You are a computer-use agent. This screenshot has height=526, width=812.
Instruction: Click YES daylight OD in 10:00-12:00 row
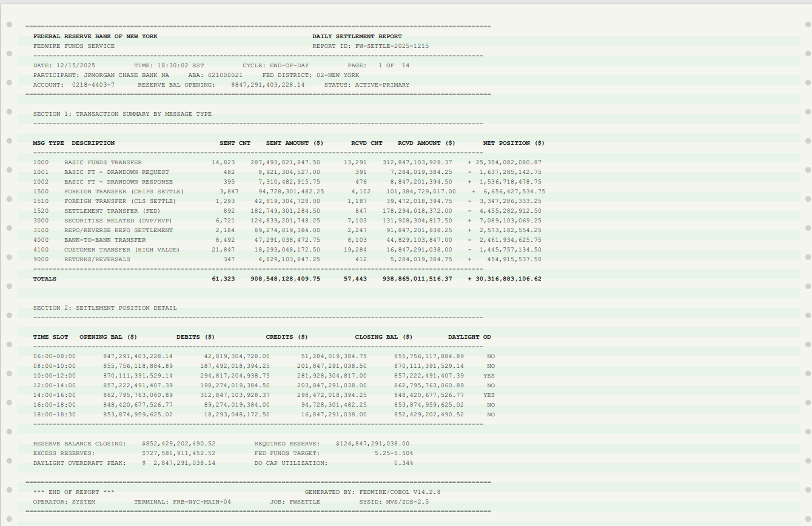[x=489, y=376]
